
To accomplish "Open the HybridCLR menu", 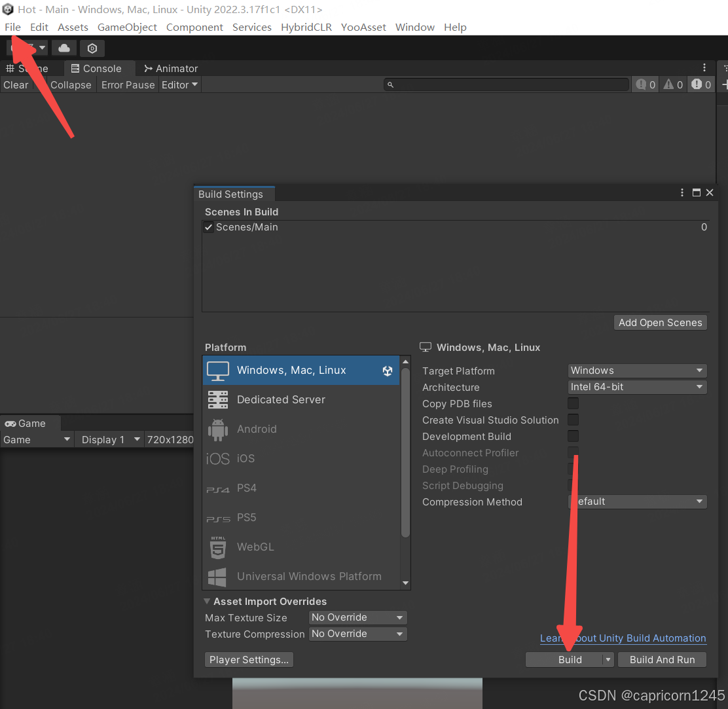I will 306,27.
